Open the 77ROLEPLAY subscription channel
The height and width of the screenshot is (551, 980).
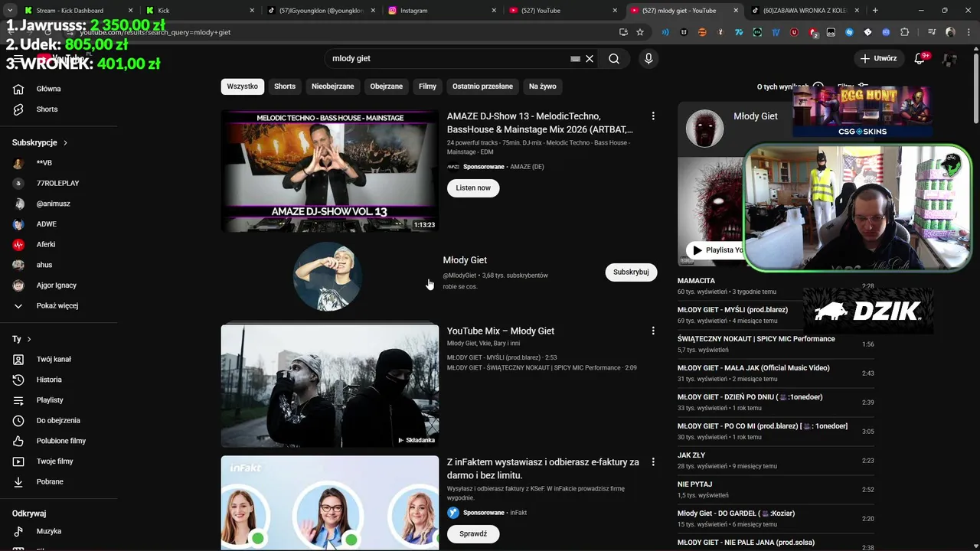click(58, 184)
